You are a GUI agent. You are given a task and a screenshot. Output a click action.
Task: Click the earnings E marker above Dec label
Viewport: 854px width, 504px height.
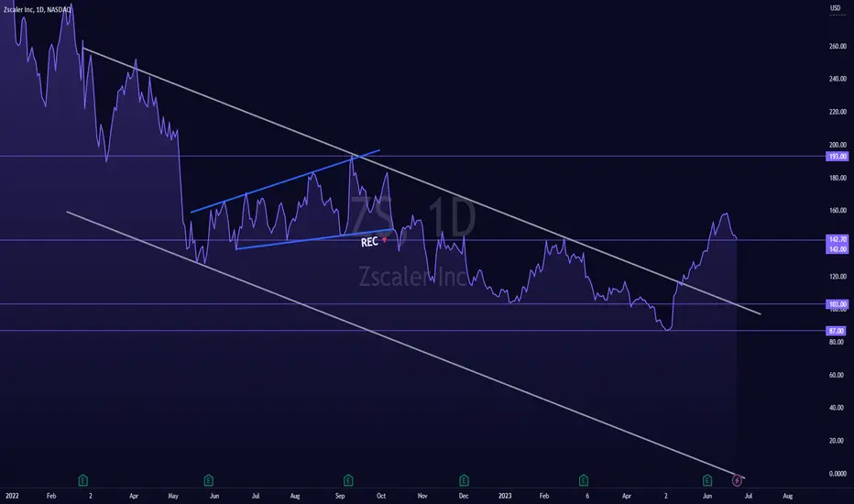(464, 480)
